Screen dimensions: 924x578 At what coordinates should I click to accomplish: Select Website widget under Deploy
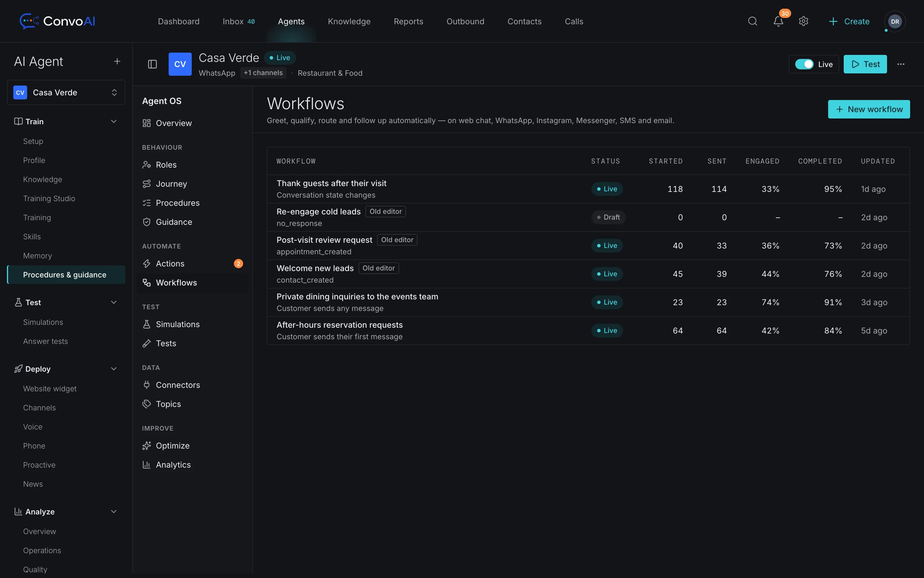coord(50,388)
